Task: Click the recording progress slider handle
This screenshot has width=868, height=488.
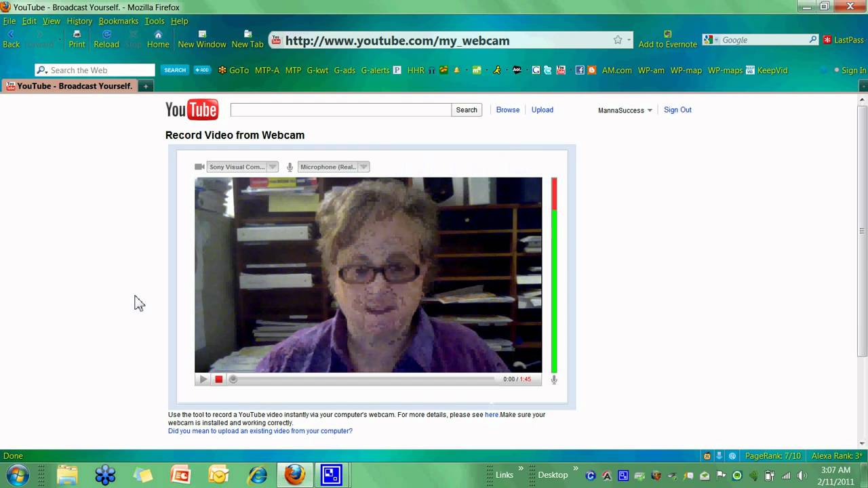Action: click(x=233, y=380)
